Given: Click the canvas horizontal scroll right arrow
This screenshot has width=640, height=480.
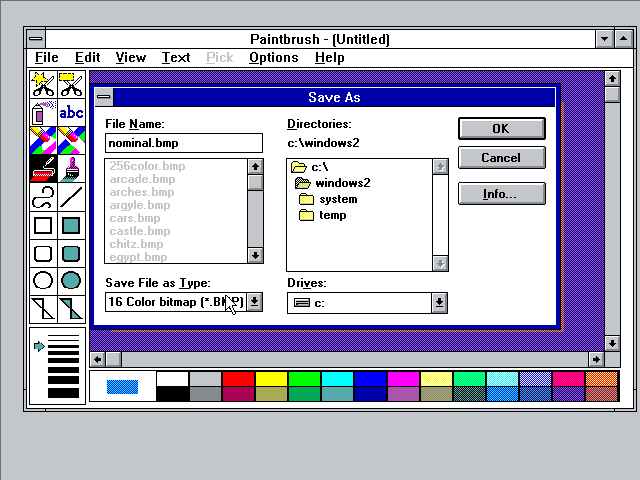Looking at the screenshot, I should tap(596, 359).
